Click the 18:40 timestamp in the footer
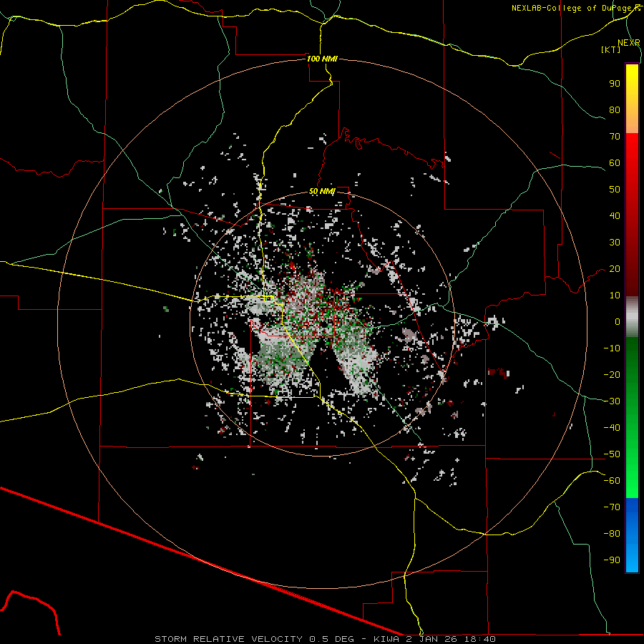 (480, 639)
